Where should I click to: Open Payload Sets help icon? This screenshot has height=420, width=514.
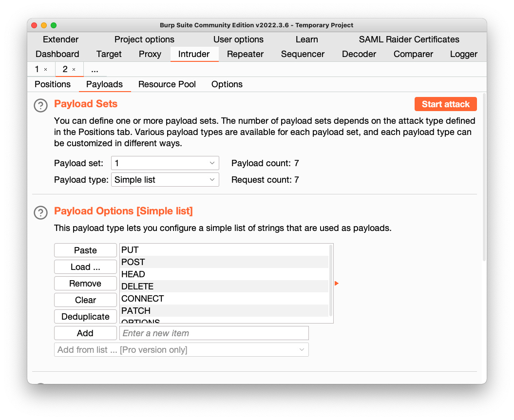tap(40, 106)
